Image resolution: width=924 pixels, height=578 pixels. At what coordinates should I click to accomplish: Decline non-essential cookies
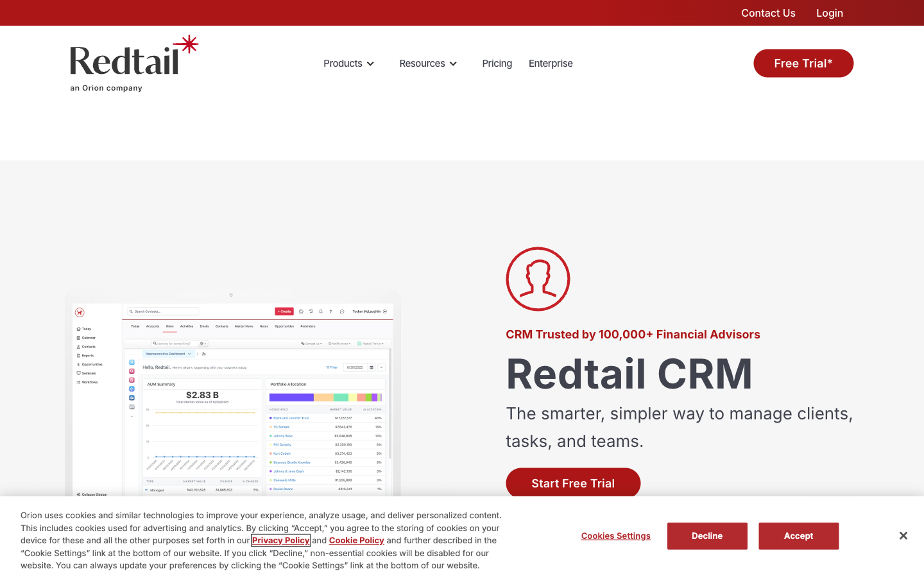(x=707, y=536)
